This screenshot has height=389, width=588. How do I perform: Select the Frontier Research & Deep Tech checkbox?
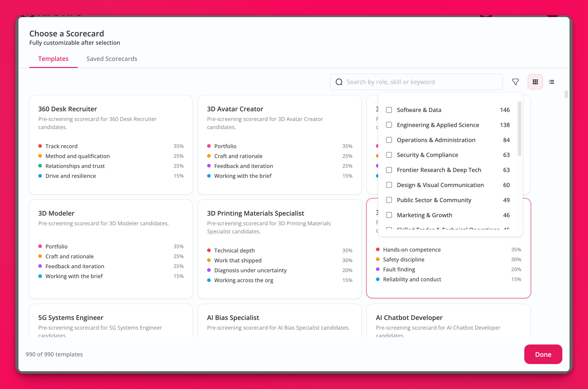click(x=389, y=170)
